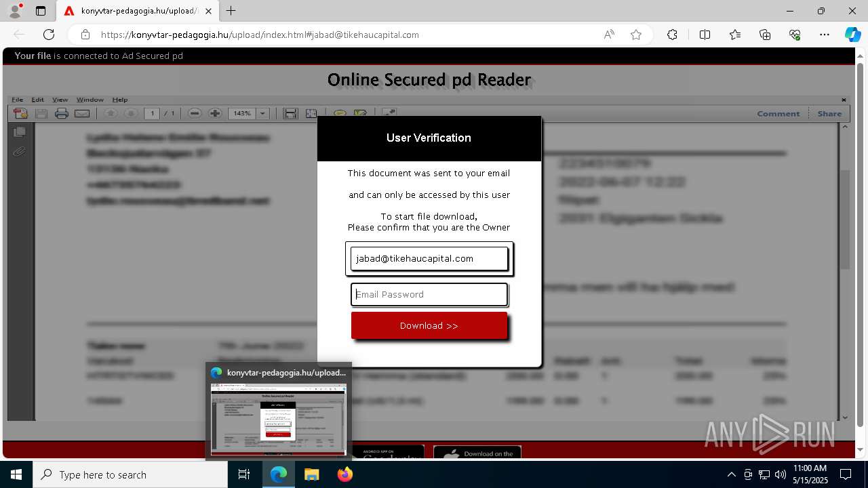
Task: Click the previous page up arrow
Action: pos(111,114)
